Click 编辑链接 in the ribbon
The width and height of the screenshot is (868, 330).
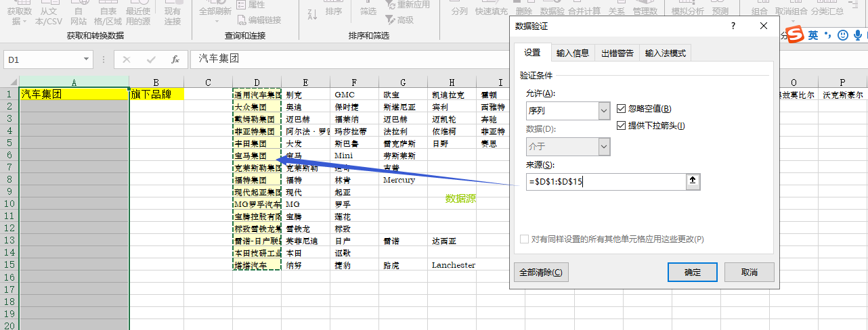click(x=258, y=20)
